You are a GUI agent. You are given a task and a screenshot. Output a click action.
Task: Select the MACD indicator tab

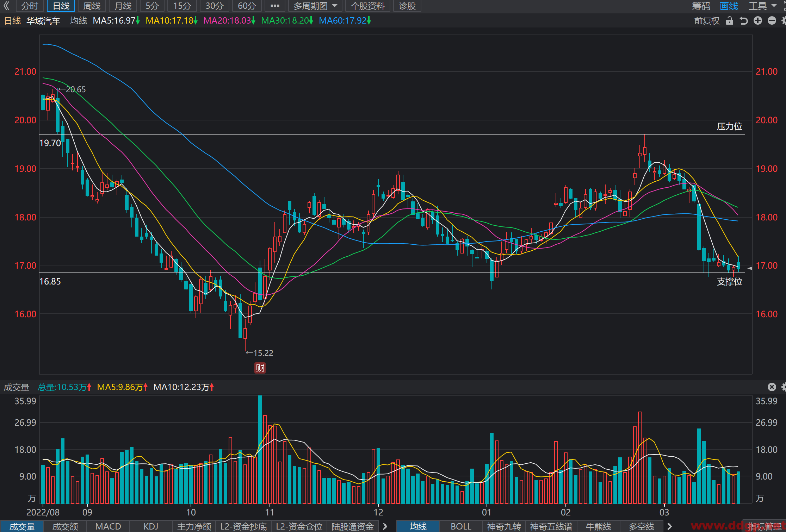[x=108, y=526]
